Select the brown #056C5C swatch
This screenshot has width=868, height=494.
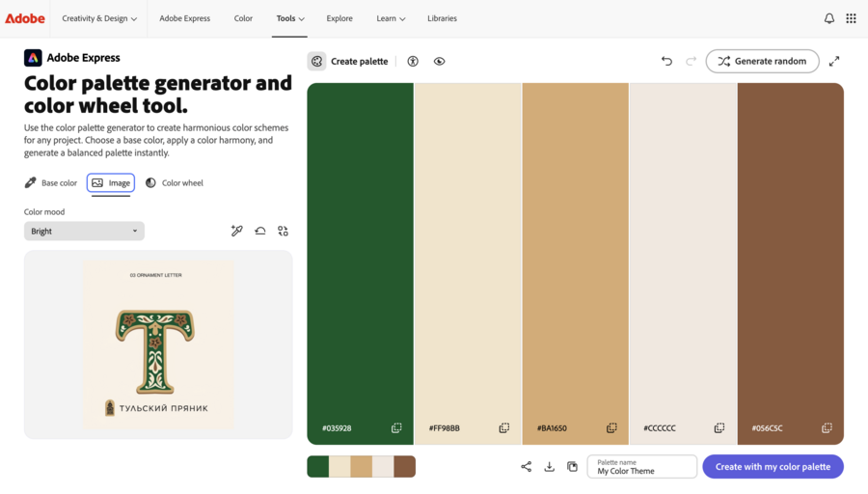click(791, 263)
